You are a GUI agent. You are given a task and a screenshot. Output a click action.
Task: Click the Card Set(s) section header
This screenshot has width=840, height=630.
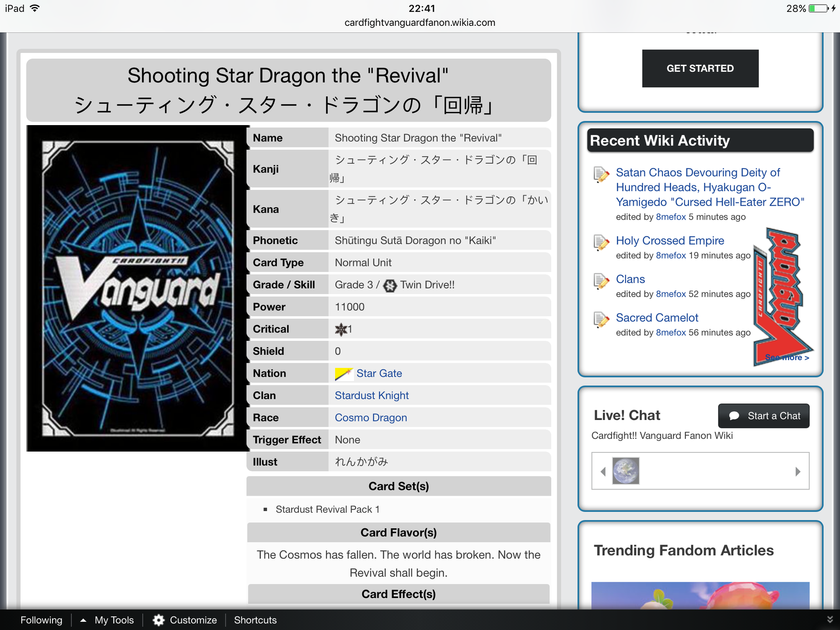coord(399,486)
